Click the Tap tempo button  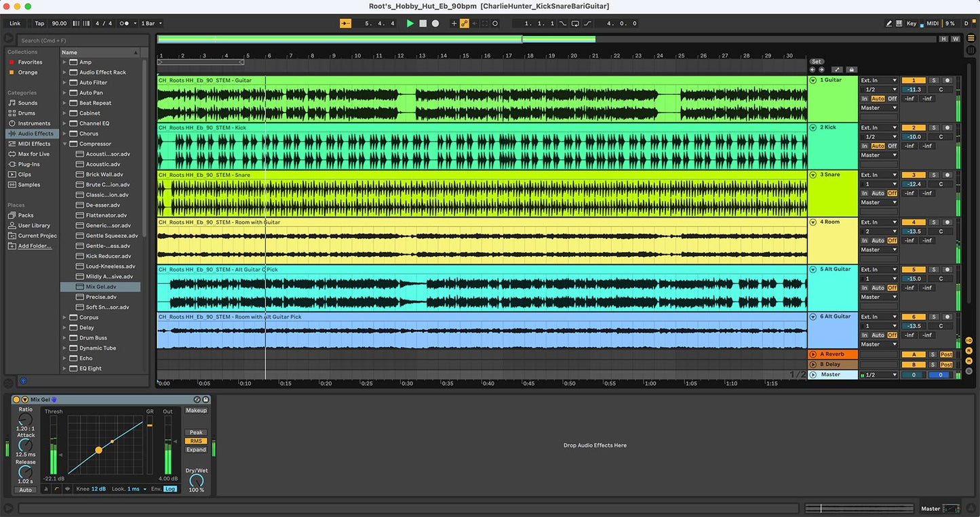click(x=39, y=24)
